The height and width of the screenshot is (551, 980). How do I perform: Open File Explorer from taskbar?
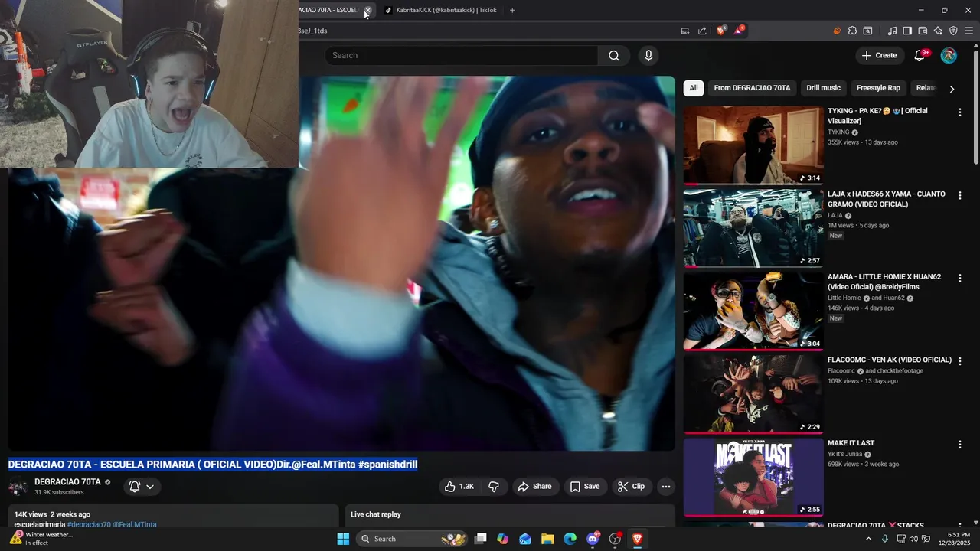547,539
